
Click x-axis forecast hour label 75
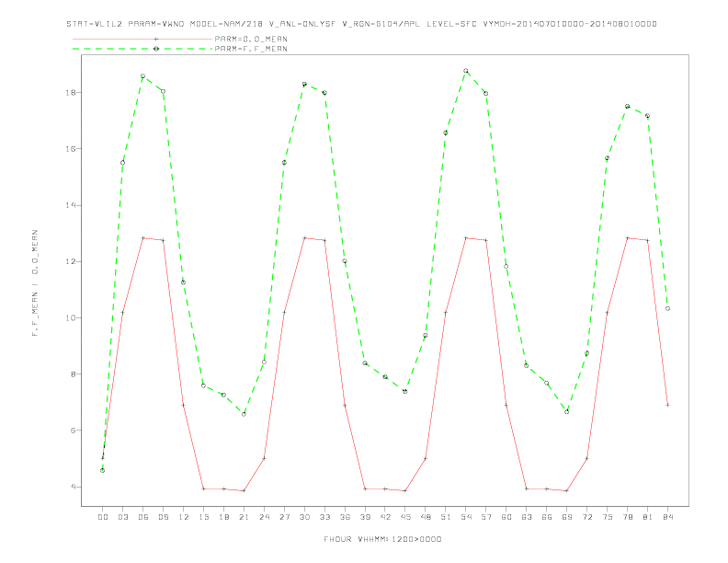click(x=608, y=517)
